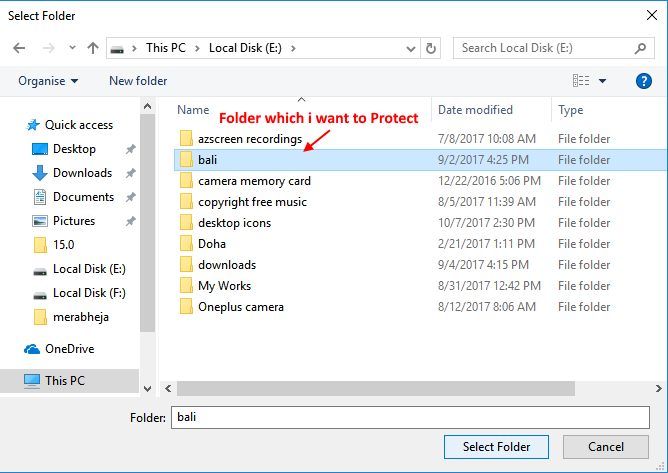Image resolution: width=668 pixels, height=473 pixels.
Task: Click the search magnifier icon
Action: 641,48
